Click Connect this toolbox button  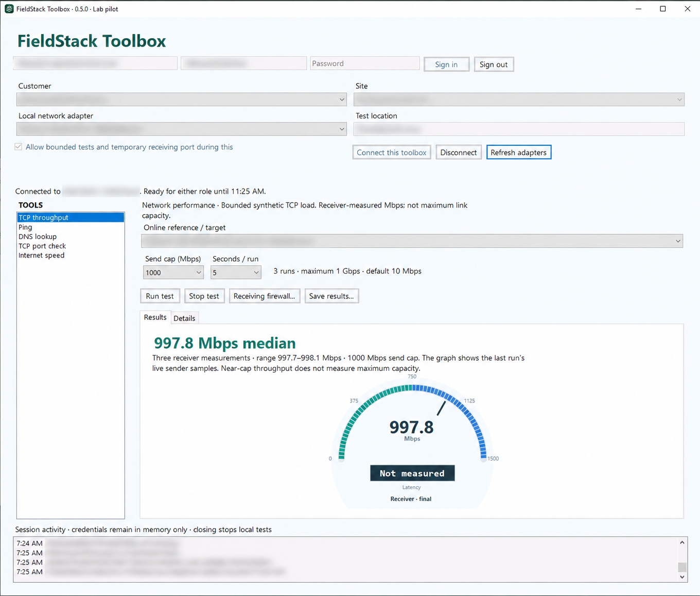point(392,152)
